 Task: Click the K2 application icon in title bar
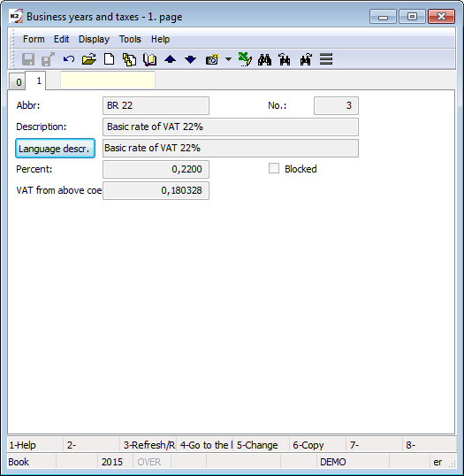point(16,17)
